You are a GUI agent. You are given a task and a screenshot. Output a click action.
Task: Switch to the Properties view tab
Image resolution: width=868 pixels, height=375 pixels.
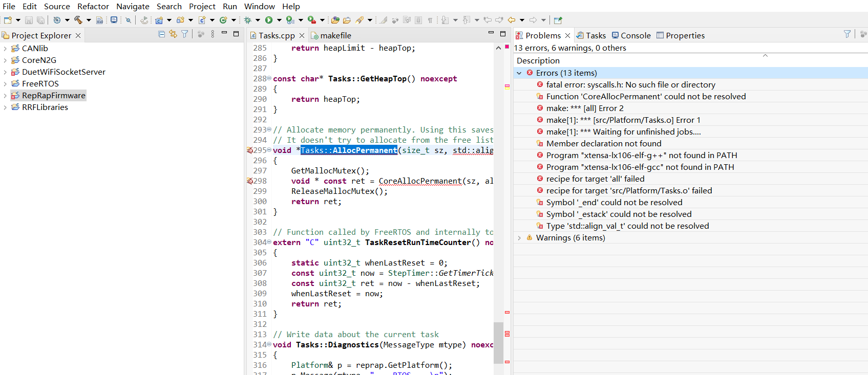click(x=681, y=35)
